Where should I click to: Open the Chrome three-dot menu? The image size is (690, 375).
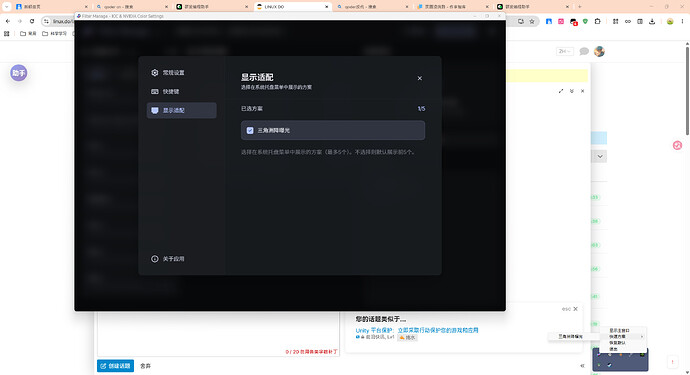click(x=683, y=21)
